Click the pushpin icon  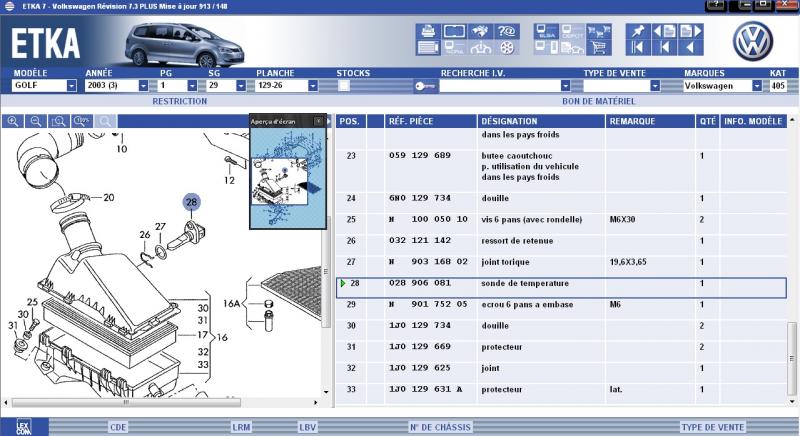tap(638, 31)
